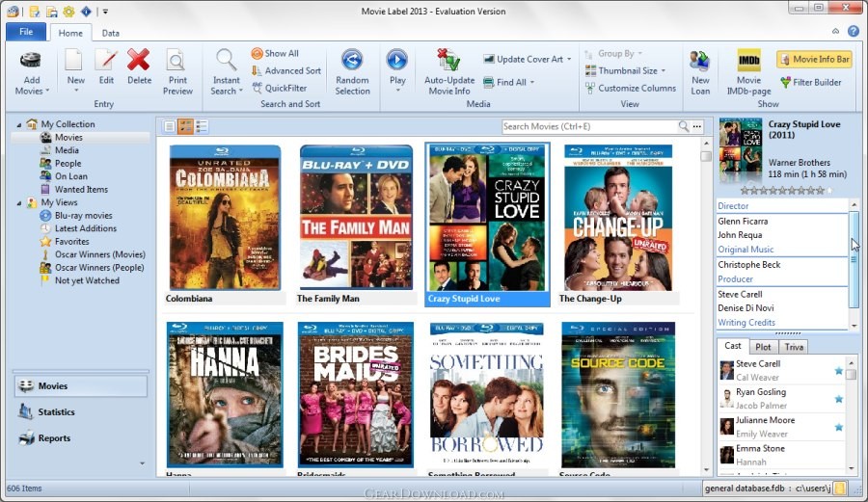Open the Blu-ray movies view
This screenshot has height=502, width=868.
click(x=83, y=215)
